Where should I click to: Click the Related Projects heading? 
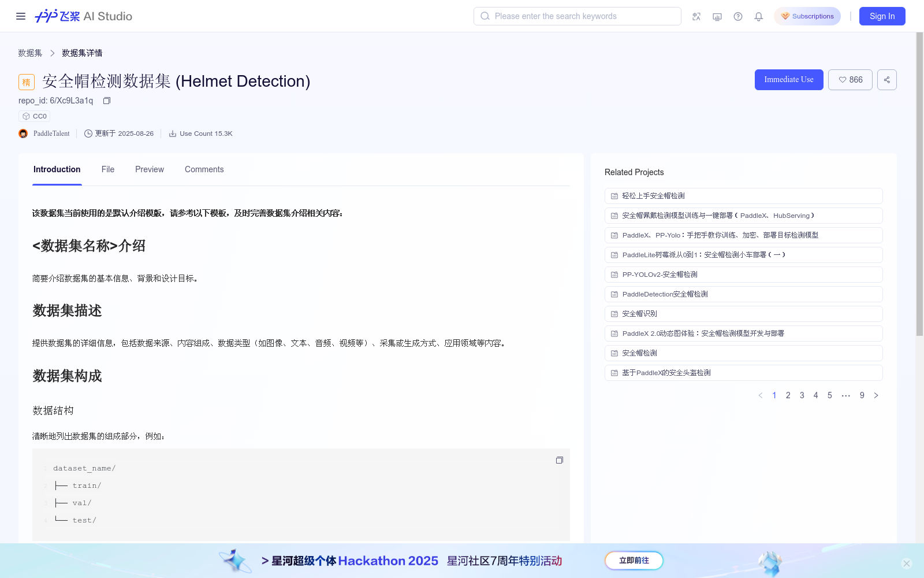point(634,172)
